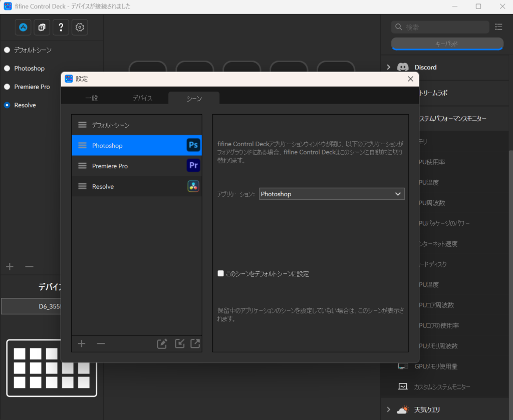Add a new scene in settings dialog
Screen dimensions: 513x420
(82, 343)
